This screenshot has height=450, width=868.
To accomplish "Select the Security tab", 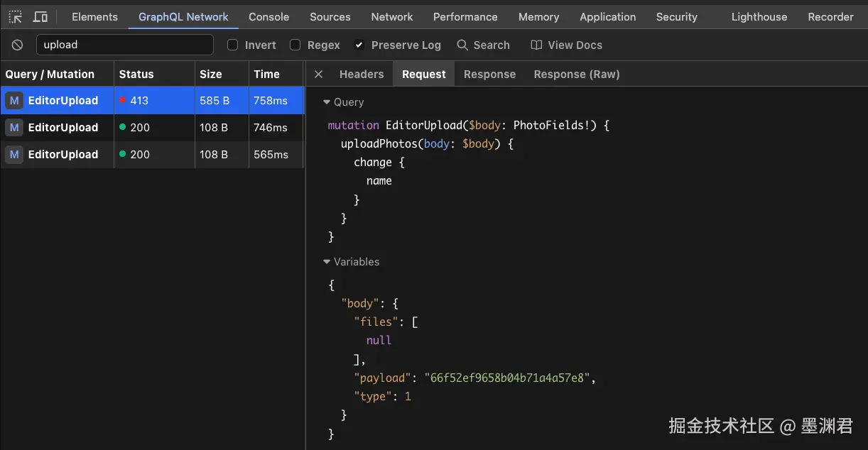I will 677,17.
